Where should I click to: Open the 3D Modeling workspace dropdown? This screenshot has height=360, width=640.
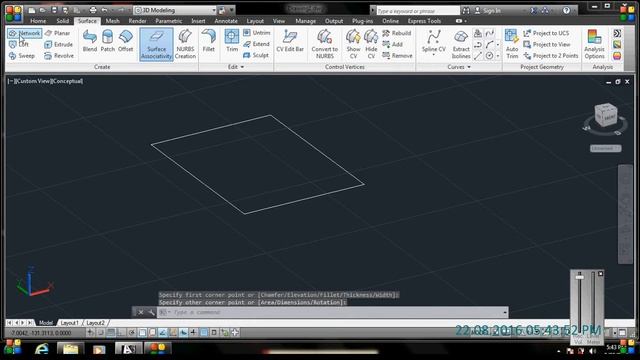[213, 10]
